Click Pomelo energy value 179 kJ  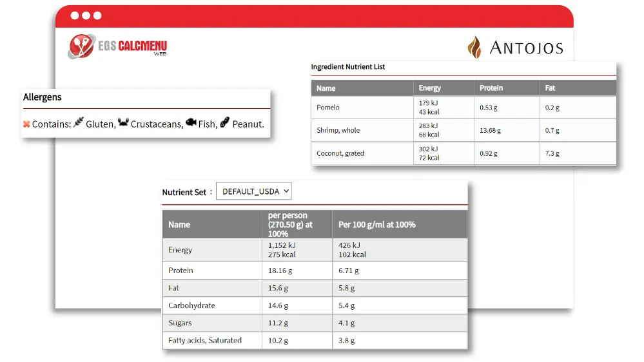[x=428, y=103]
